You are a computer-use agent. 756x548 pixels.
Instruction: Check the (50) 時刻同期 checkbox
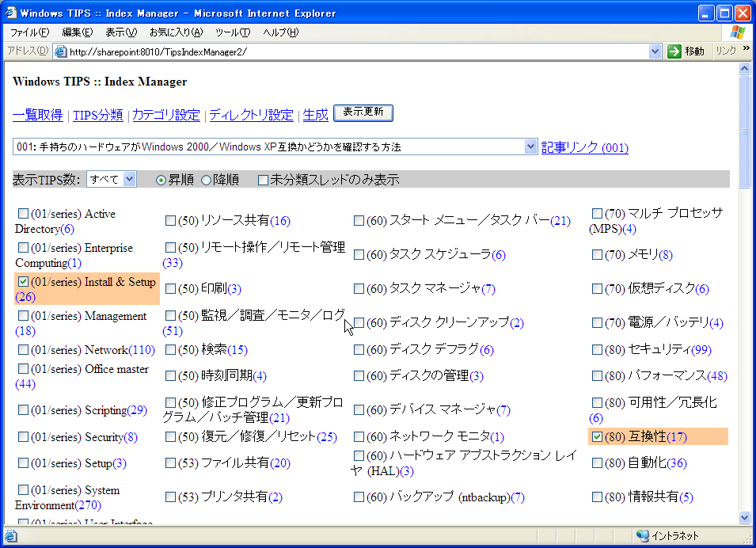click(170, 375)
